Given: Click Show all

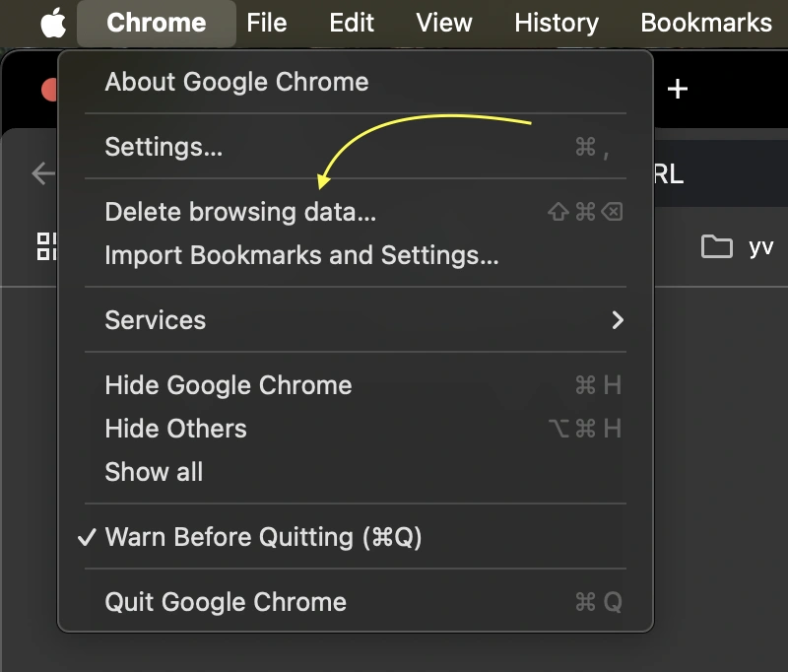Looking at the screenshot, I should click(x=356, y=471).
